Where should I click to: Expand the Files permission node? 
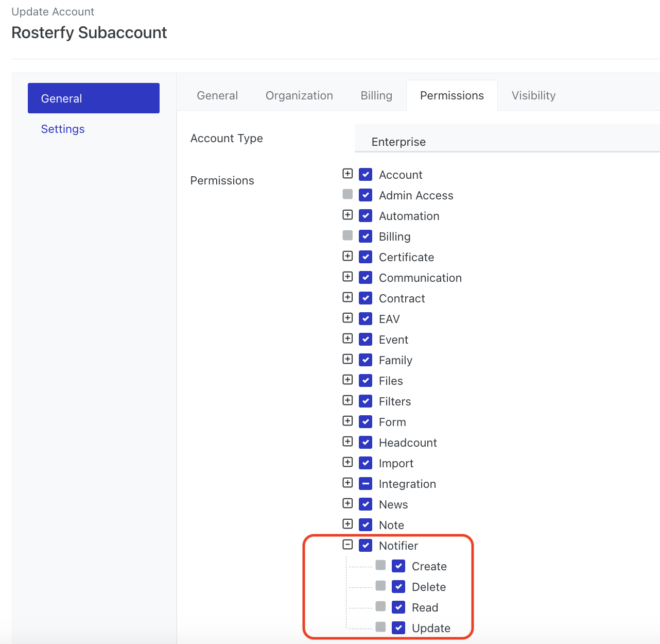coord(348,380)
